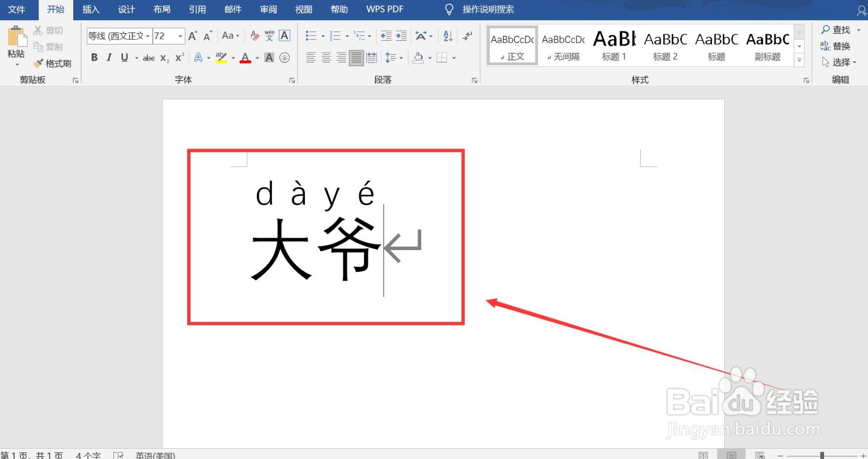The image size is (868, 459).
Task: Open the 文件 File menu
Action: [x=17, y=9]
